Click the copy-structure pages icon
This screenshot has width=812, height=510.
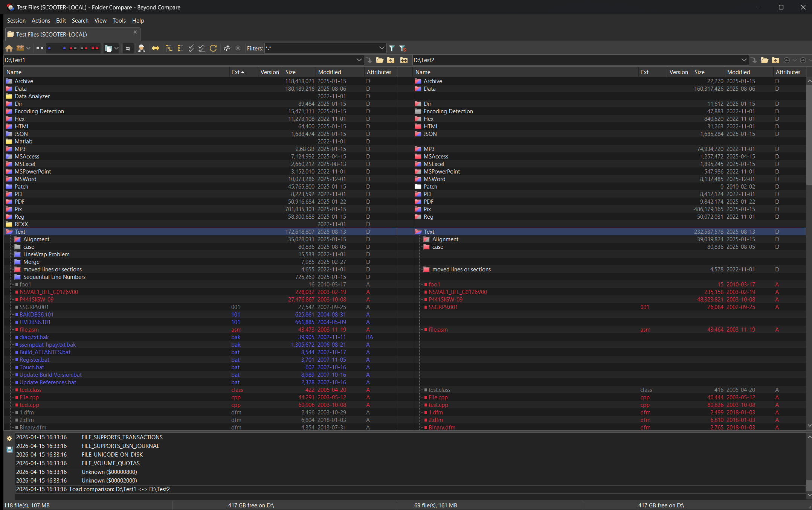tap(108, 48)
